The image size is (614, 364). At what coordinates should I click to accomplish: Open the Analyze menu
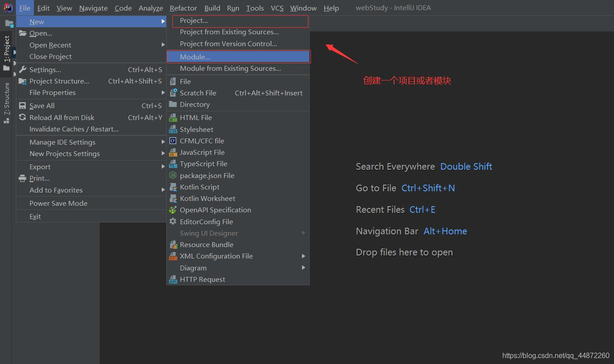click(151, 8)
